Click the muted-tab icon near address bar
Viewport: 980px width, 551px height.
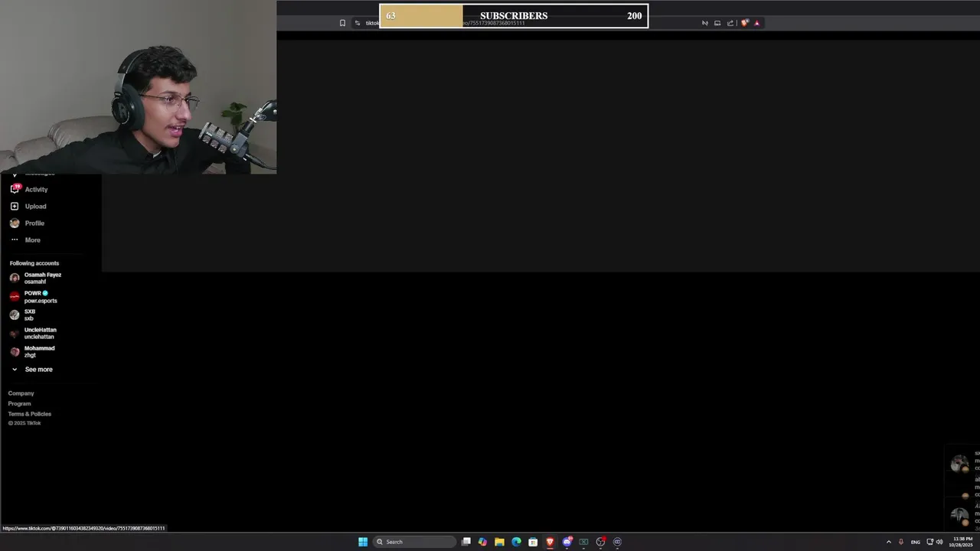[x=705, y=23]
